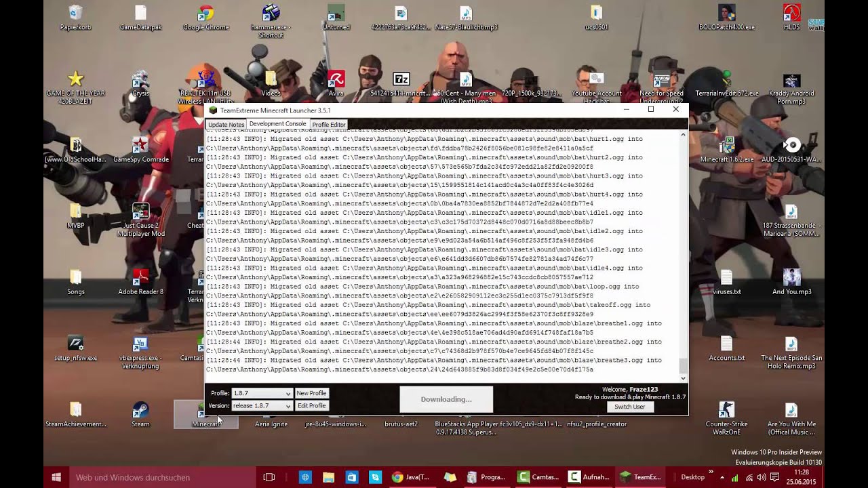Open the network icon in system tray
This screenshot has height=488, width=868.
(748, 477)
